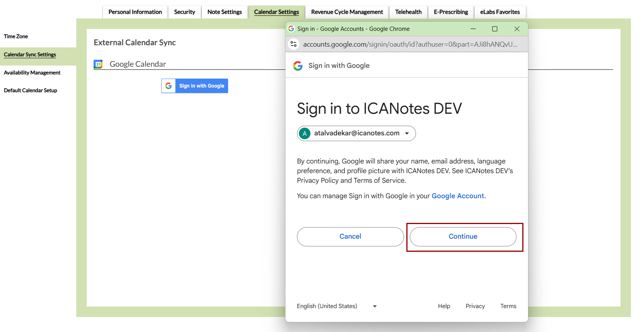Click the blue Sign in with Google button
The height and width of the screenshot is (332, 644).
[195, 86]
